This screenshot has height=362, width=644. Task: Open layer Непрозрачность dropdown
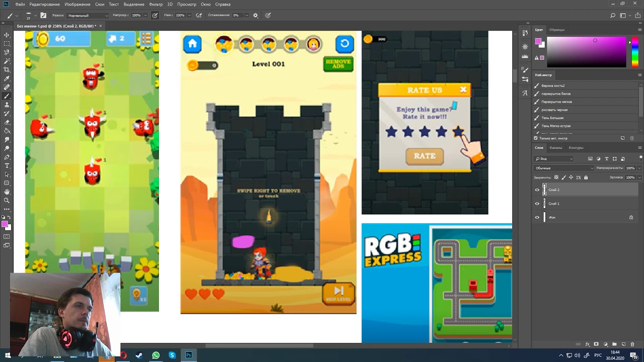pos(639,168)
